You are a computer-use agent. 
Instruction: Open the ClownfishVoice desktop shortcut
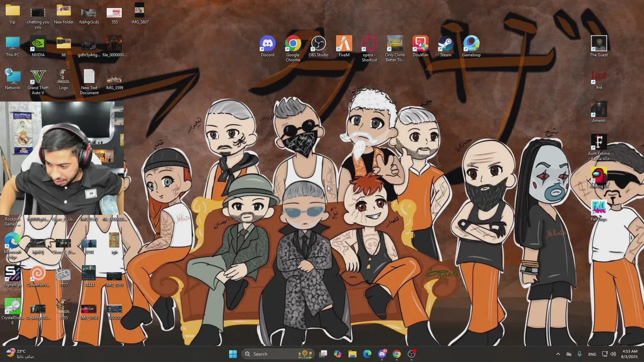38,277
